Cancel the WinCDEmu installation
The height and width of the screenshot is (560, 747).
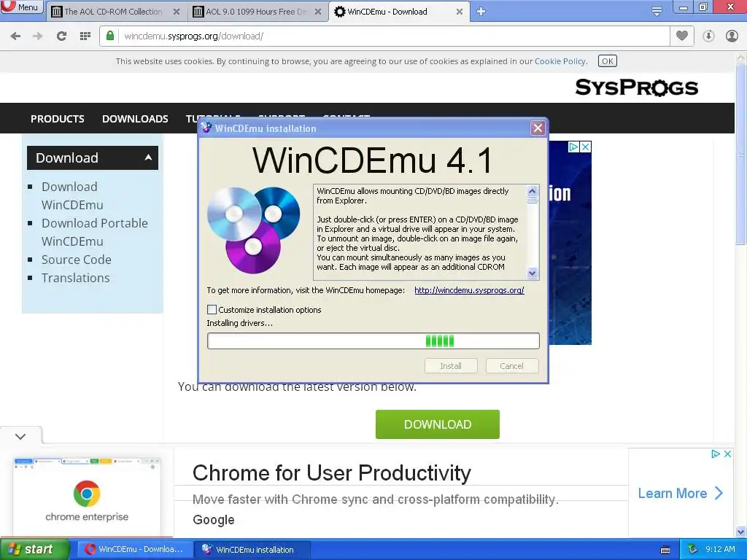point(511,366)
